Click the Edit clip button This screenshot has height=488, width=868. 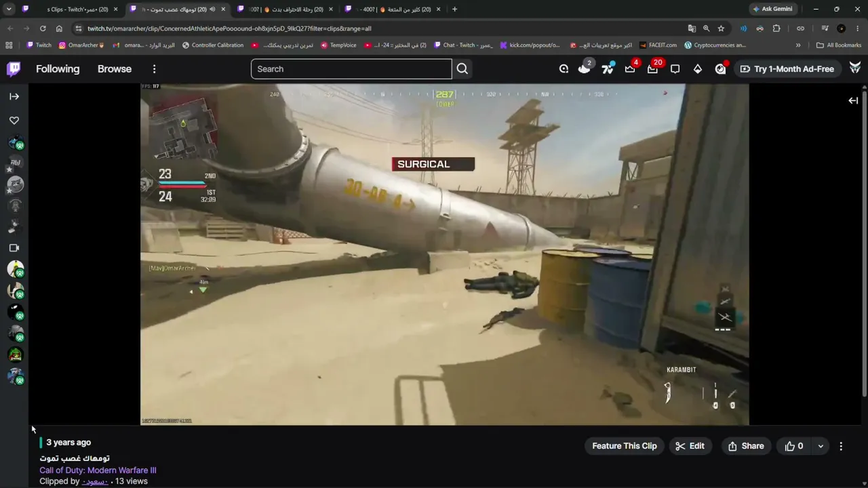[x=690, y=446]
